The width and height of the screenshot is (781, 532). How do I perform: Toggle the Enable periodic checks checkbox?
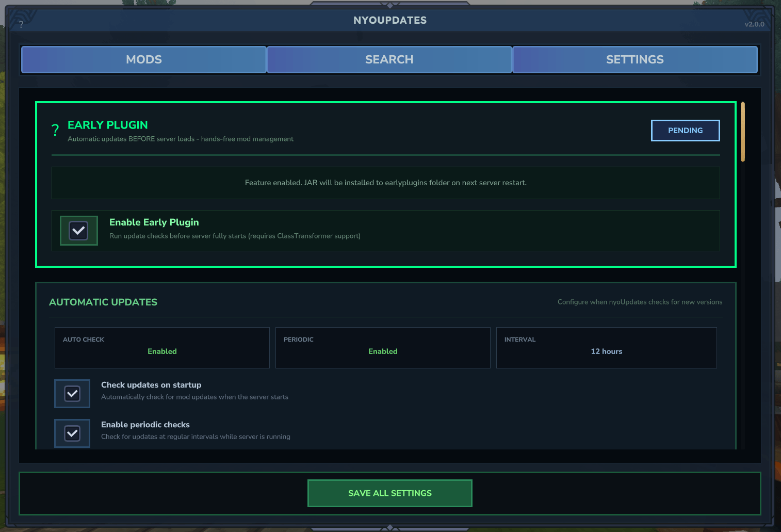pyautogui.click(x=72, y=433)
